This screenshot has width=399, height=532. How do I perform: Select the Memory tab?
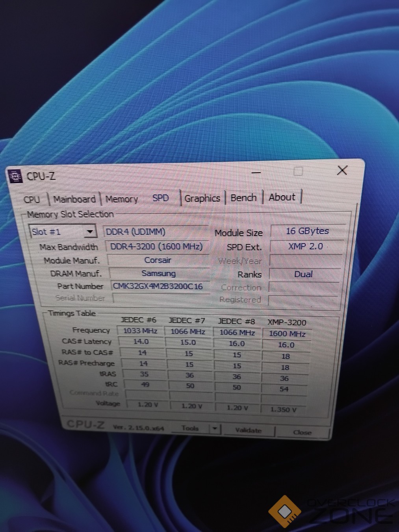pos(122,199)
